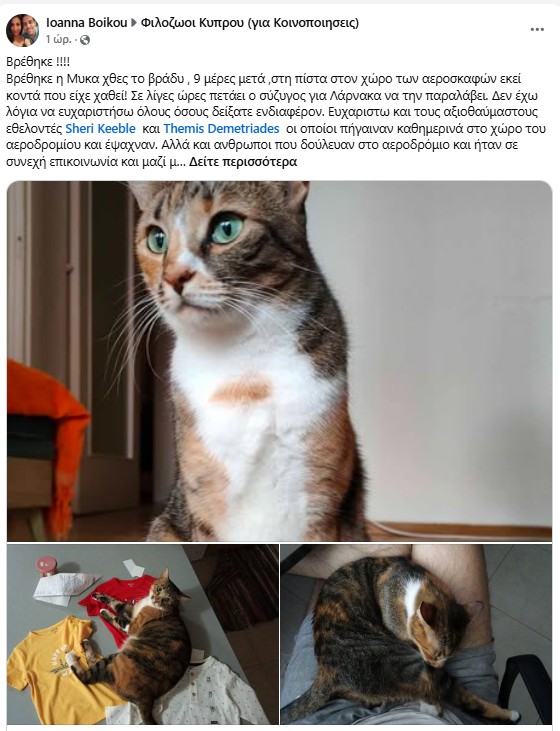
Task: Open the large photo of sitting cat
Action: click(x=279, y=361)
